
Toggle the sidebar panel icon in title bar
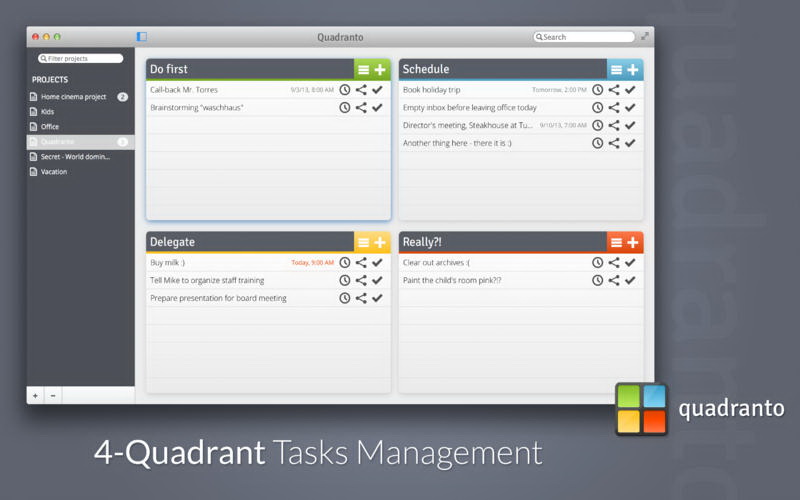(x=142, y=37)
